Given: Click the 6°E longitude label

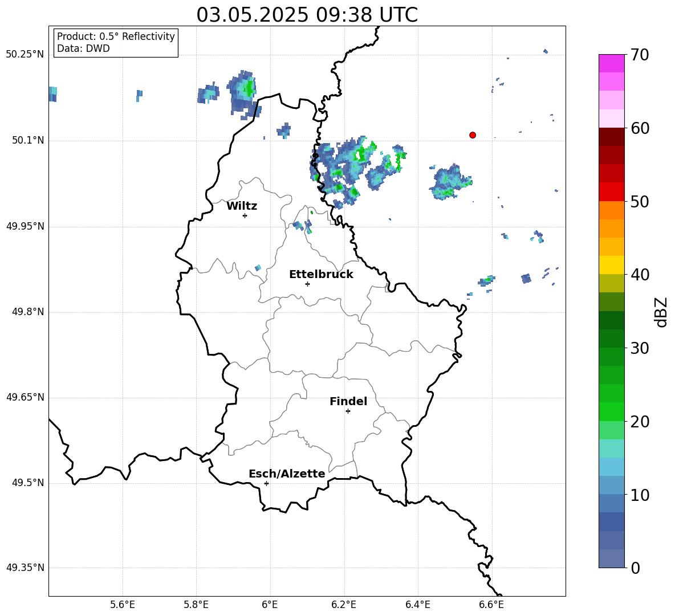Looking at the screenshot, I should click(x=270, y=605).
